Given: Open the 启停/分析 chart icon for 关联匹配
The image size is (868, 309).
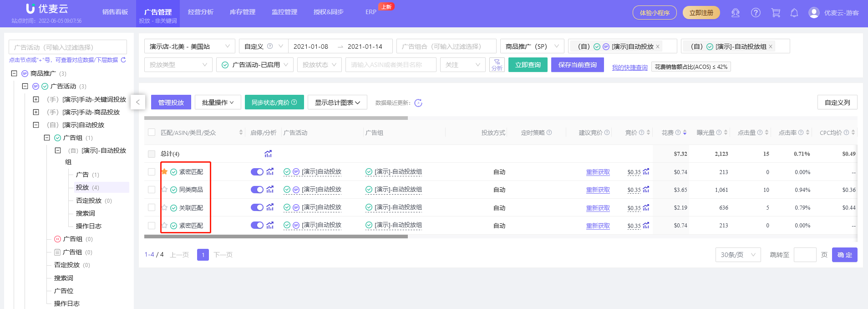Looking at the screenshot, I should 270,207.
